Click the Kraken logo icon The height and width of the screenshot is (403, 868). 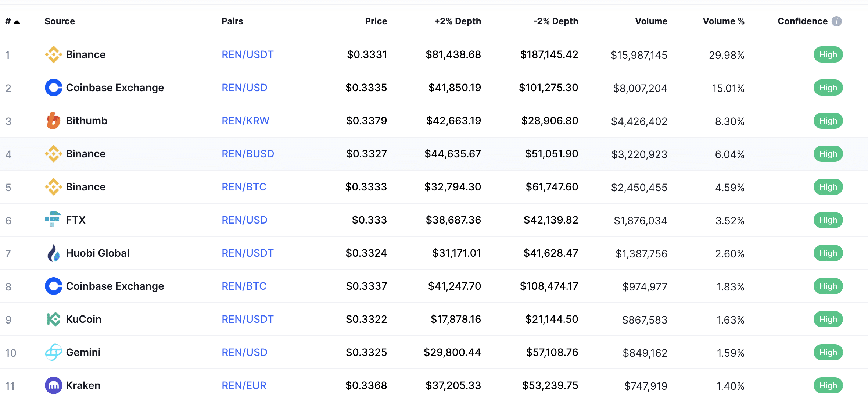[53, 385]
